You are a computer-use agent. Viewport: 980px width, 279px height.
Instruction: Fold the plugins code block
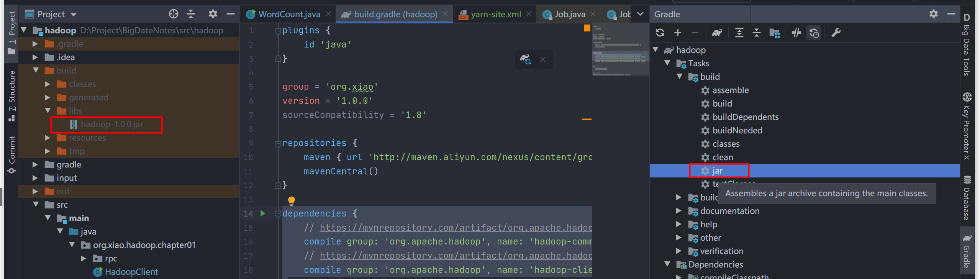tap(279, 31)
